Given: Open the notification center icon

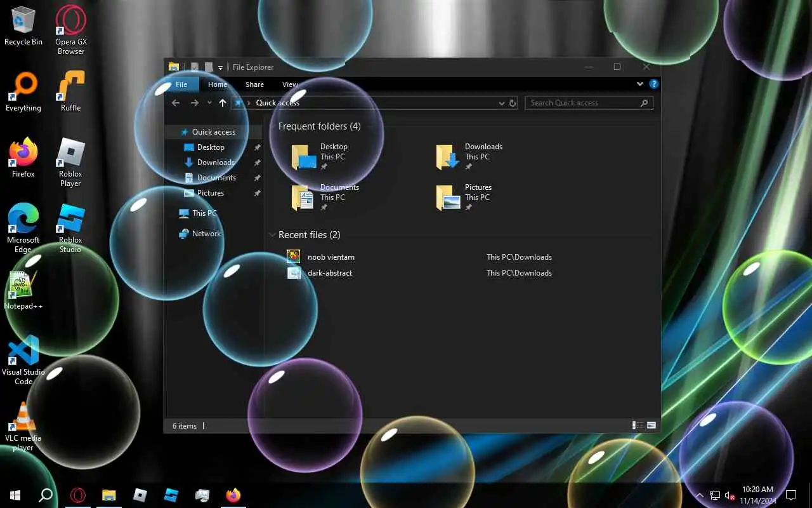Looking at the screenshot, I should click(791, 495).
